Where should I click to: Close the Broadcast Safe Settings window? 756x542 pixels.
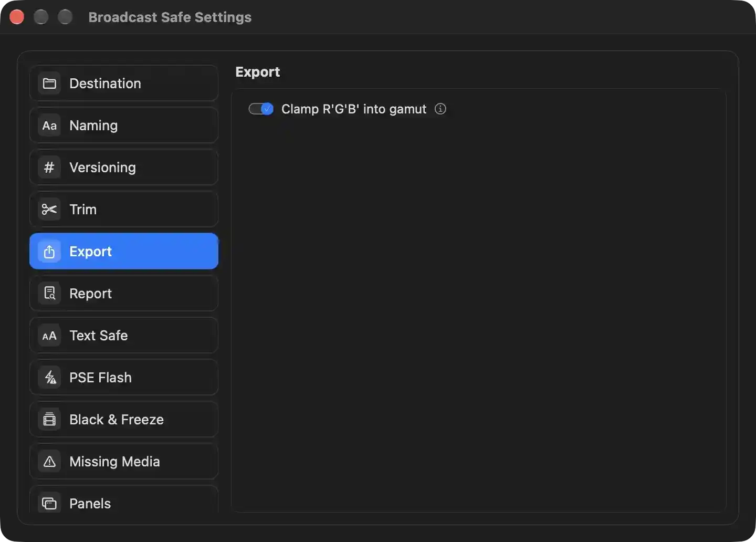(x=17, y=17)
